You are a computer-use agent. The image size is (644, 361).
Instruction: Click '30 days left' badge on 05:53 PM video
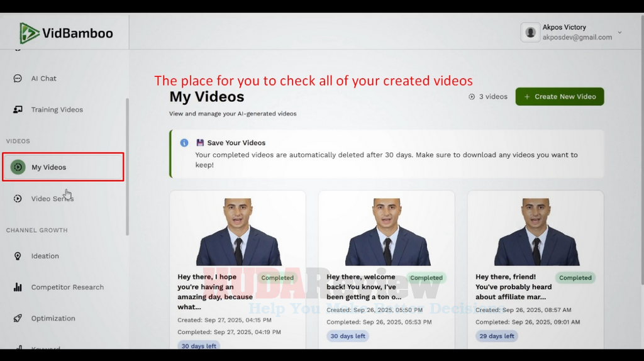tap(348, 336)
